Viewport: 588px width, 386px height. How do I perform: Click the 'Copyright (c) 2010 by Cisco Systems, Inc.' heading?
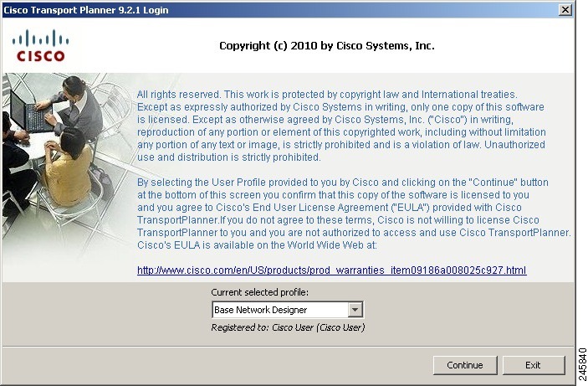coord(327,46)
